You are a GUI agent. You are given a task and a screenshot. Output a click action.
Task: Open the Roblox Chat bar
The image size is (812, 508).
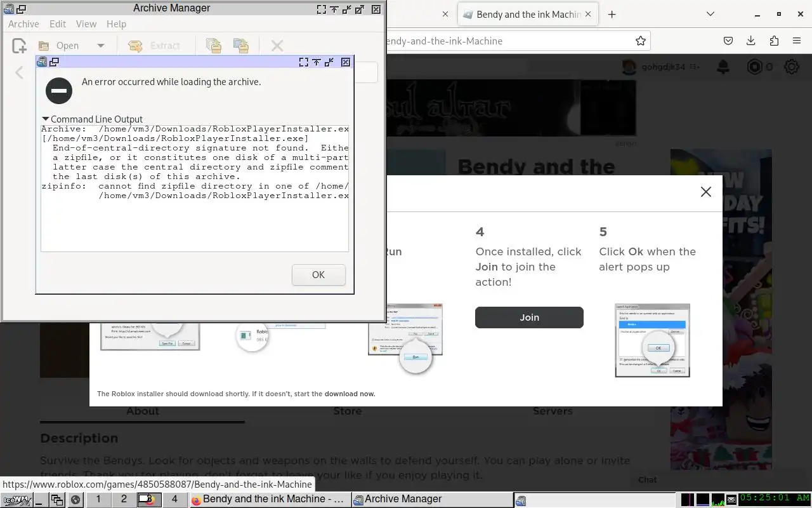click(x=648, y=480)
